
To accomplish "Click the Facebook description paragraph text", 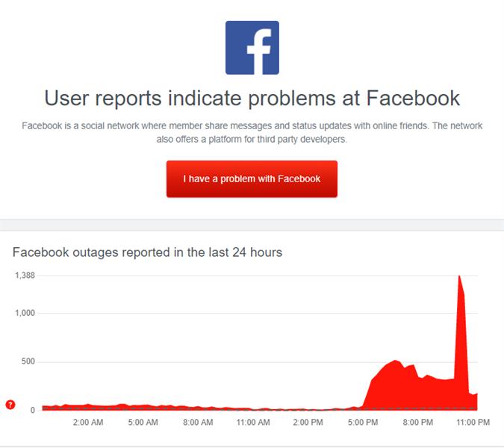I will (252, 132).
